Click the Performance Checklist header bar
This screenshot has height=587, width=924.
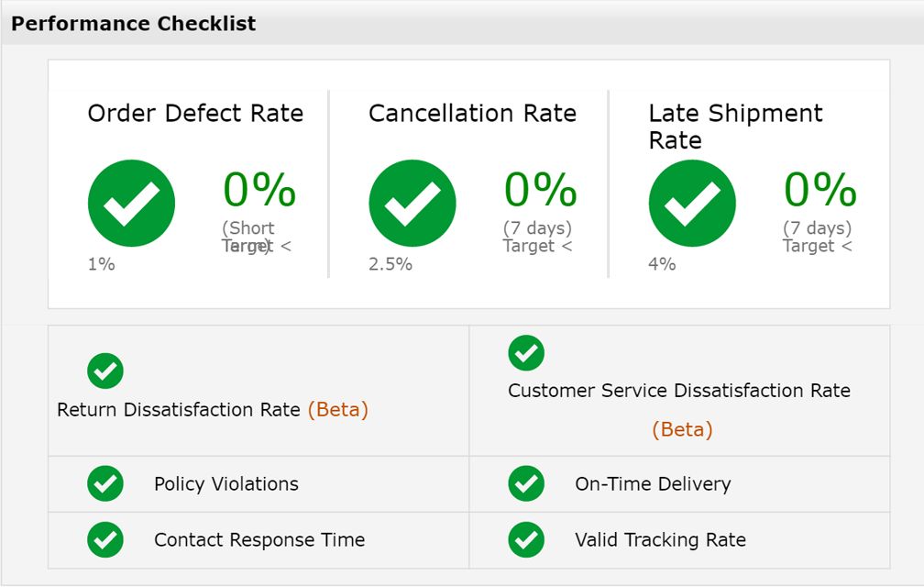click(462, 24)
